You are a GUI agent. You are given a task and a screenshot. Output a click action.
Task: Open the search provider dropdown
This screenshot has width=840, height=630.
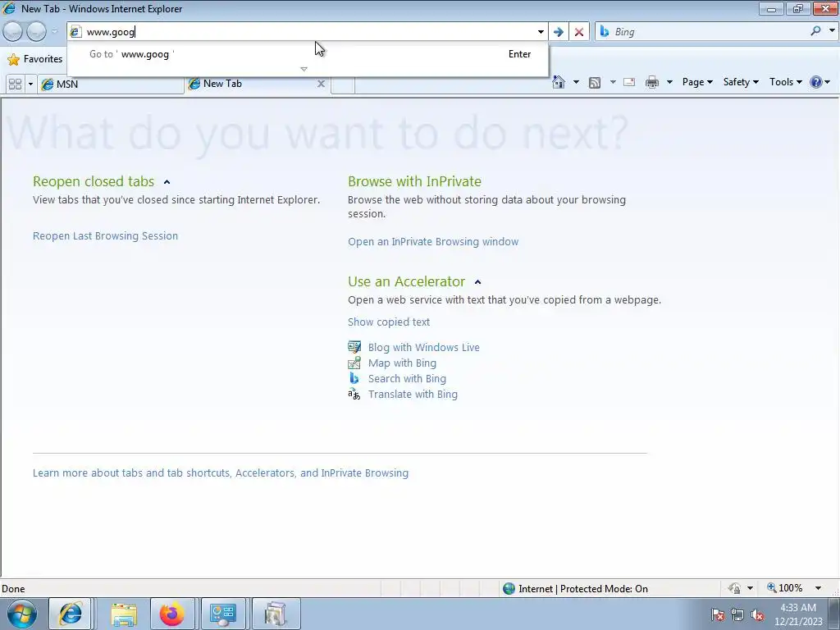832,31
